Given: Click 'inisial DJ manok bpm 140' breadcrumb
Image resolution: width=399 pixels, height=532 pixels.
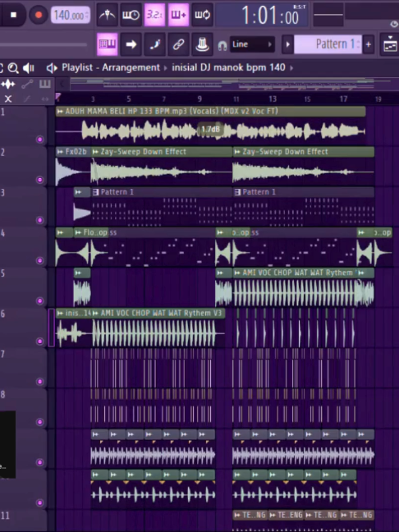Looking at the screenshot, I should pos(228,67).
